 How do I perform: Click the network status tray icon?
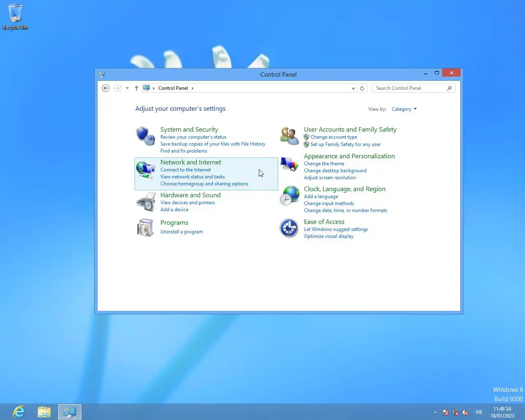pos(455,412)
